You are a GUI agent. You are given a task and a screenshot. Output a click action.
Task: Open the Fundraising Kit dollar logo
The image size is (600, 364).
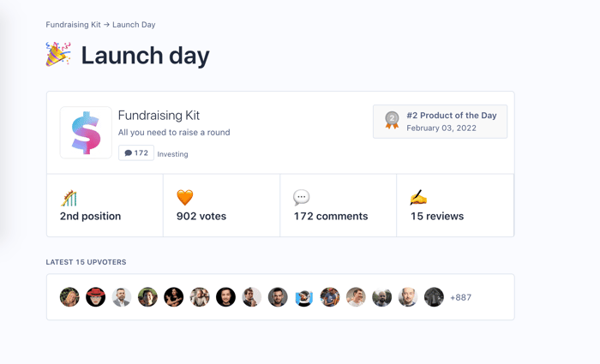[x=86, y=133]
